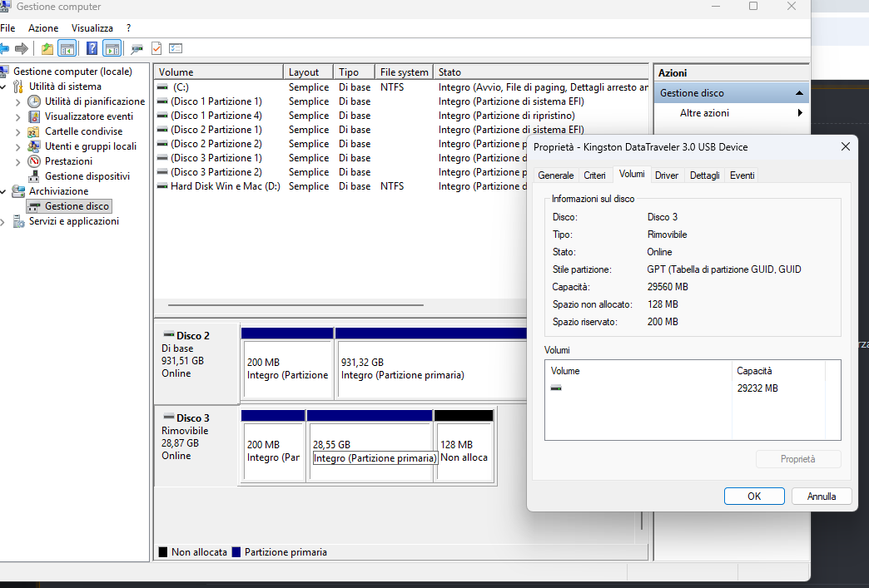Toggle the show/hide console tree toolbar button

(67, 48)
